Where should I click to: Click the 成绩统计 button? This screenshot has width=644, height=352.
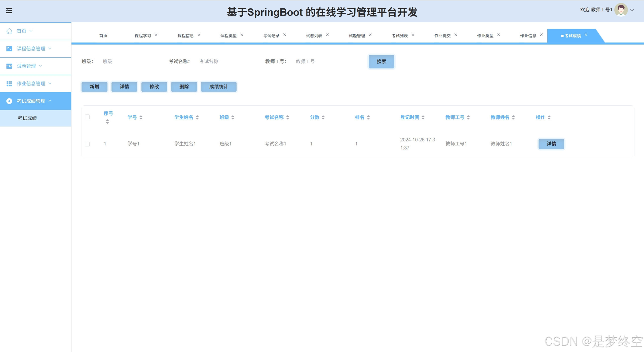coord(218,87)
